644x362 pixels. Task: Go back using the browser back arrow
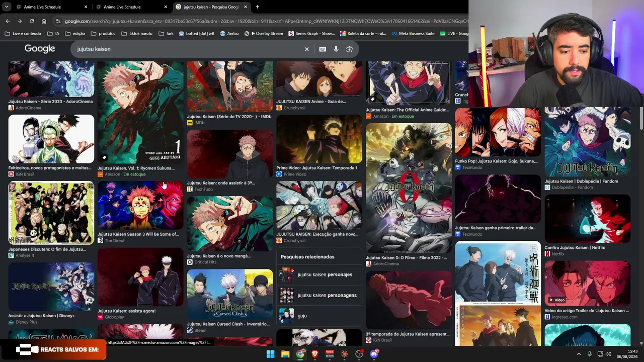[x=8, y=21]
